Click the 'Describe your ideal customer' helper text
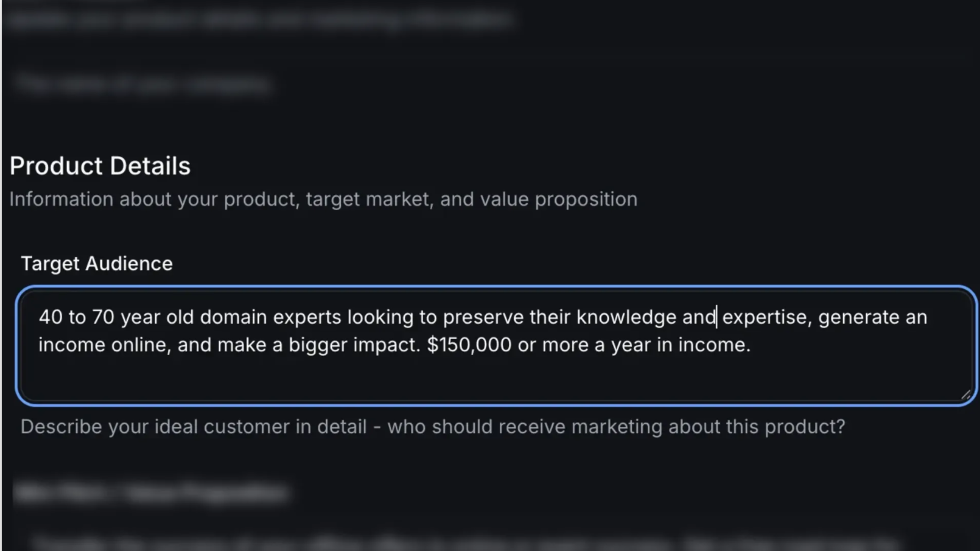This screenshot has width=980, height=551. tap(433, 427)
